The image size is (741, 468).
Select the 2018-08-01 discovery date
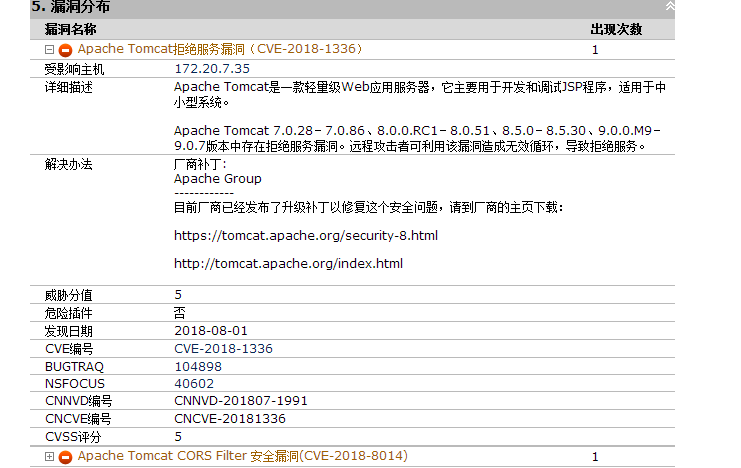[x=211, y=330]
